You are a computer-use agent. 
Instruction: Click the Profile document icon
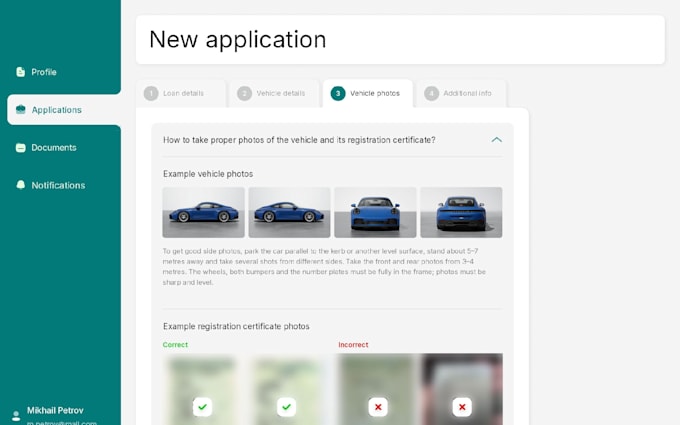(x=20, y=72)
